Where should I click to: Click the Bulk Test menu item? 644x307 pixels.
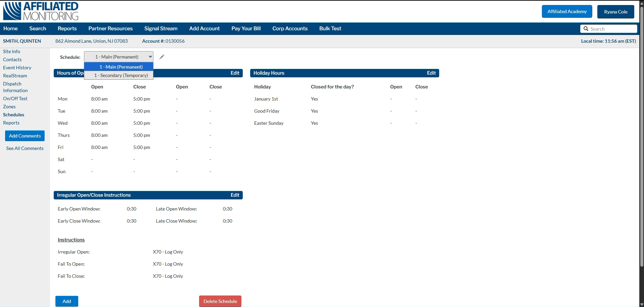point(330,29)
